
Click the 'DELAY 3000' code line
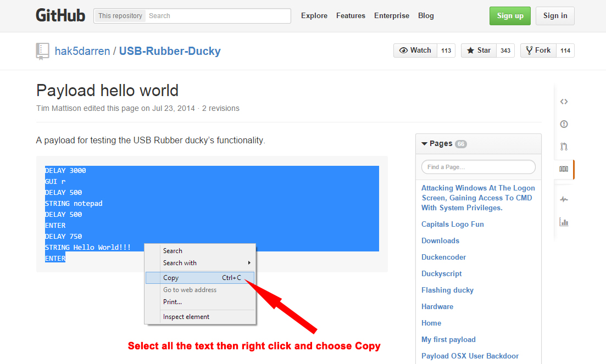click(x=65, y=171)
